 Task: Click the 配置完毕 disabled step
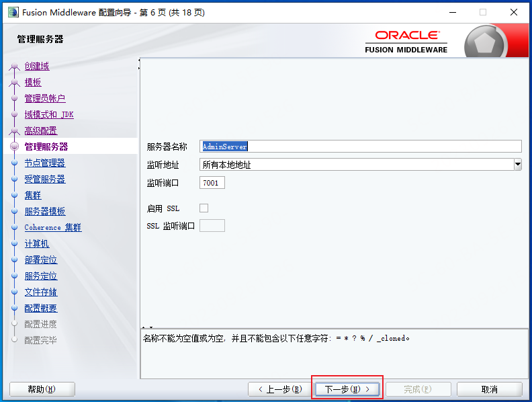click(40, 340)
